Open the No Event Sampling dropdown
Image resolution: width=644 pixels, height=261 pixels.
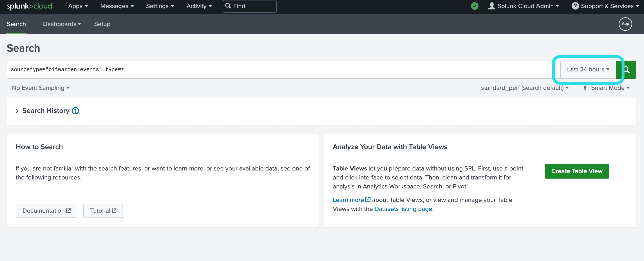click(41, 87)
